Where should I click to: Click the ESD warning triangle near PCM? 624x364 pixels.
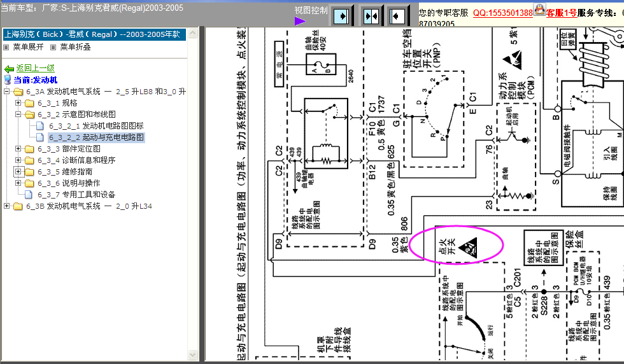tap(512, 60)
